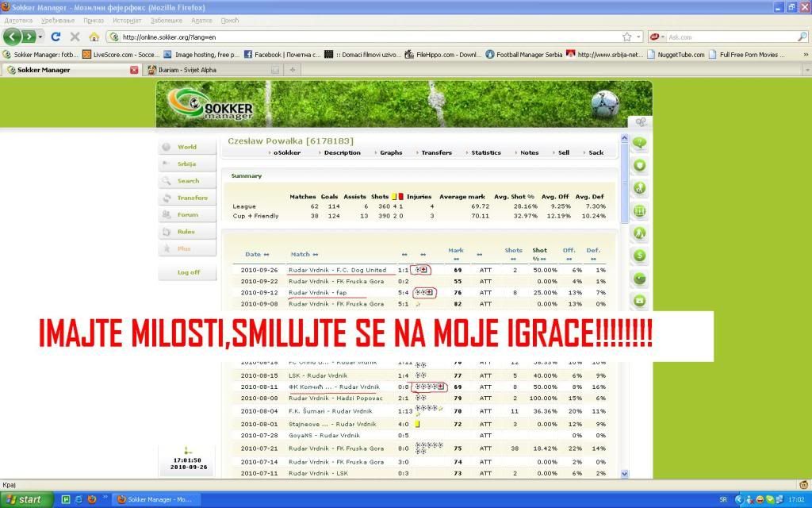Click the green question-mark help icon in sidebar
This screenshot has width=812, height=508.
click(639, 144)
